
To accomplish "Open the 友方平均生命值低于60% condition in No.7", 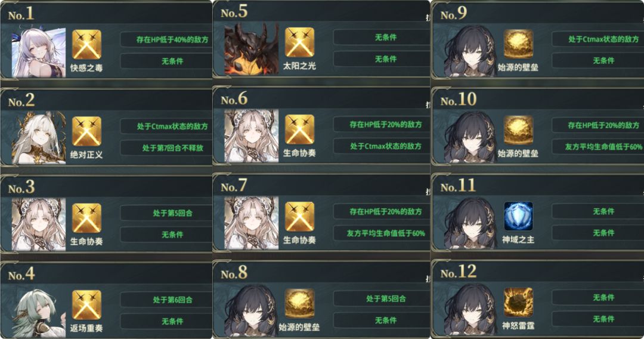I will coord(382,233).
